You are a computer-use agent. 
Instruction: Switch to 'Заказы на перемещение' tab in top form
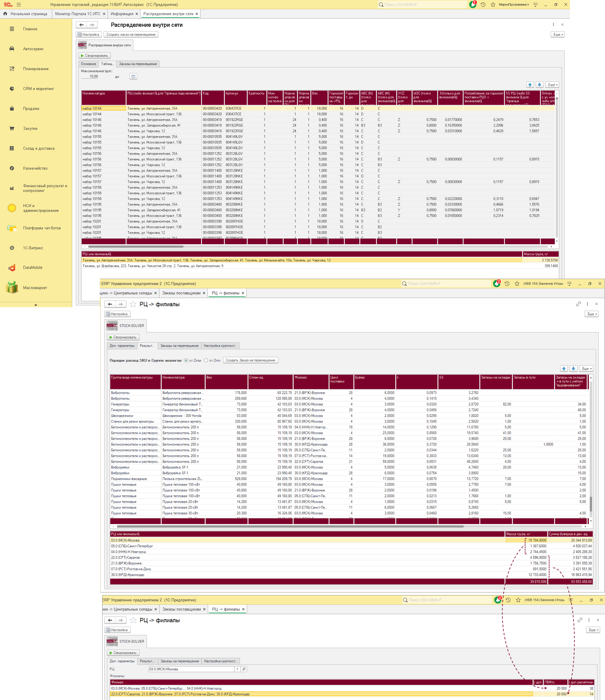click(138, 64)
